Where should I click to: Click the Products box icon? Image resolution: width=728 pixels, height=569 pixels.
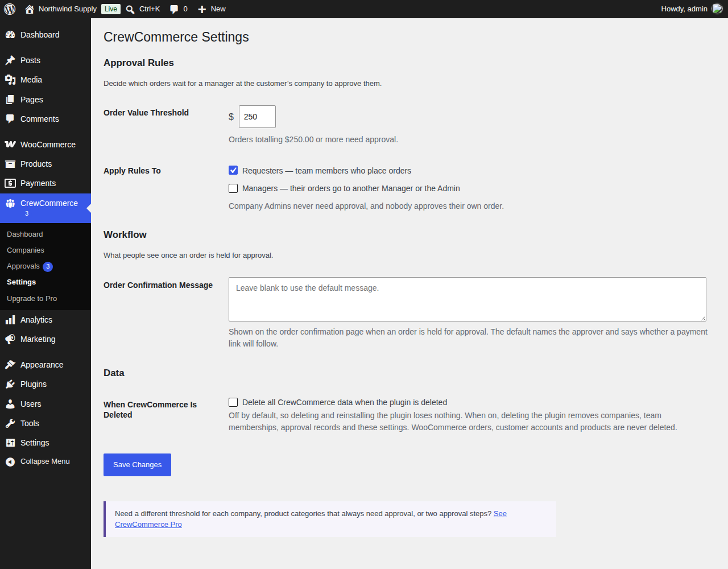click(x=10, y=164)
